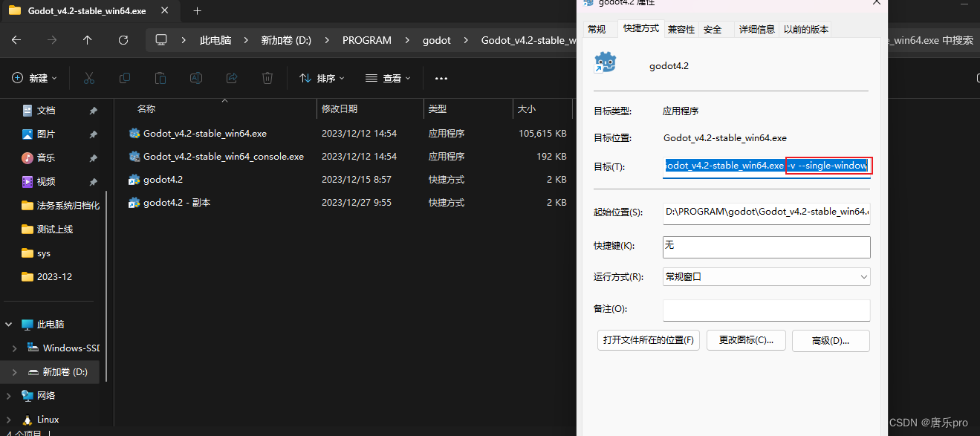Switch to the 快捷方式 properties tab
The width and height of the screenshot is (980, 436).
coord(641,28)
